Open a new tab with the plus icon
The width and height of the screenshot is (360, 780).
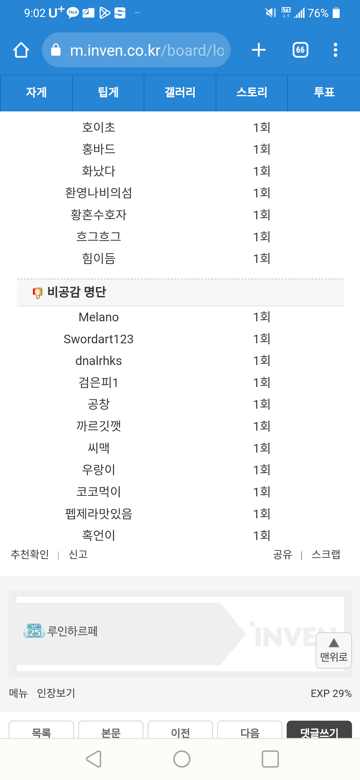pyautogui.click(x=259, y=50)
